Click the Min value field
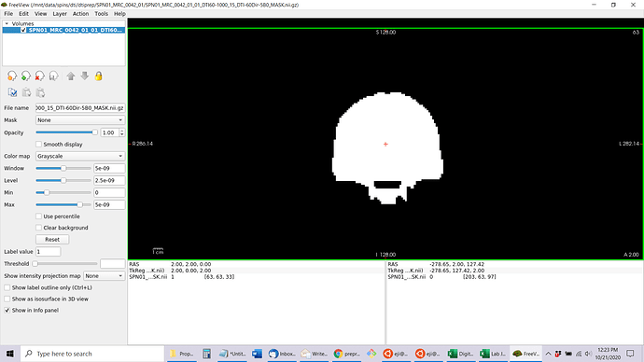The image size is (644, 362). point(109,192)
